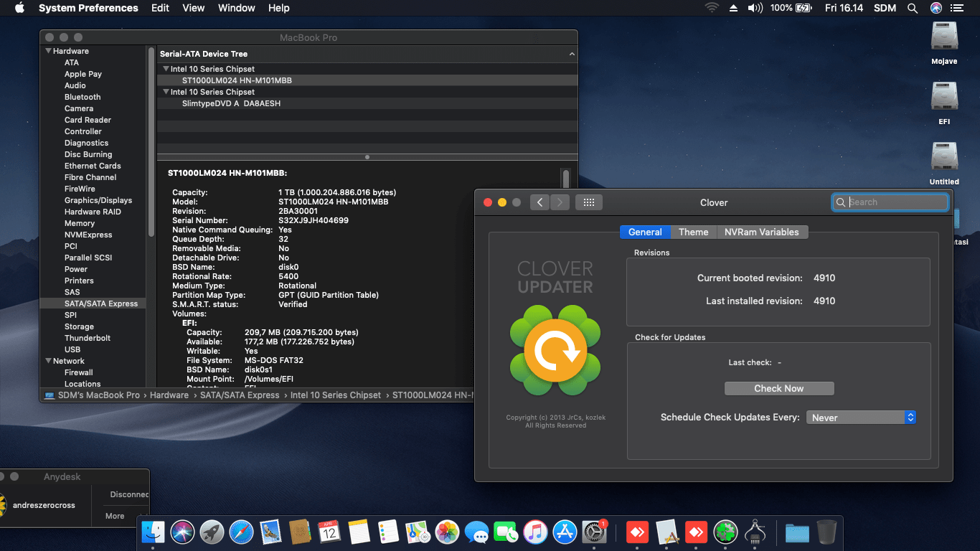
Task: Click the Wi-Fi status icon in menu bar
Action: (x=711, y=8)
